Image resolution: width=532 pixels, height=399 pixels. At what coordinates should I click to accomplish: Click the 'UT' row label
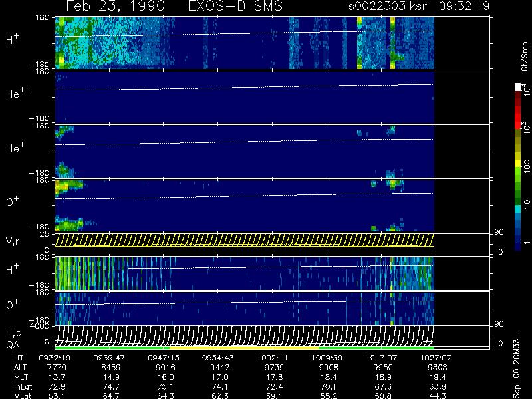point(19,358)
